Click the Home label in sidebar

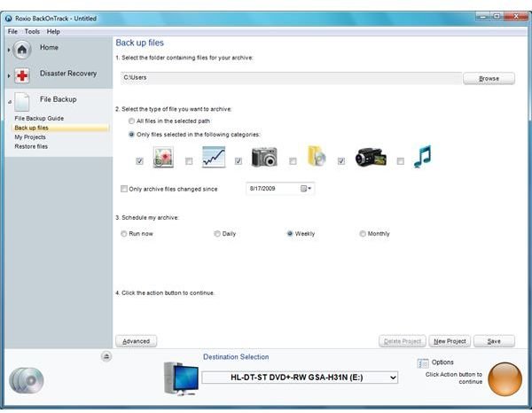click(49, 47)
